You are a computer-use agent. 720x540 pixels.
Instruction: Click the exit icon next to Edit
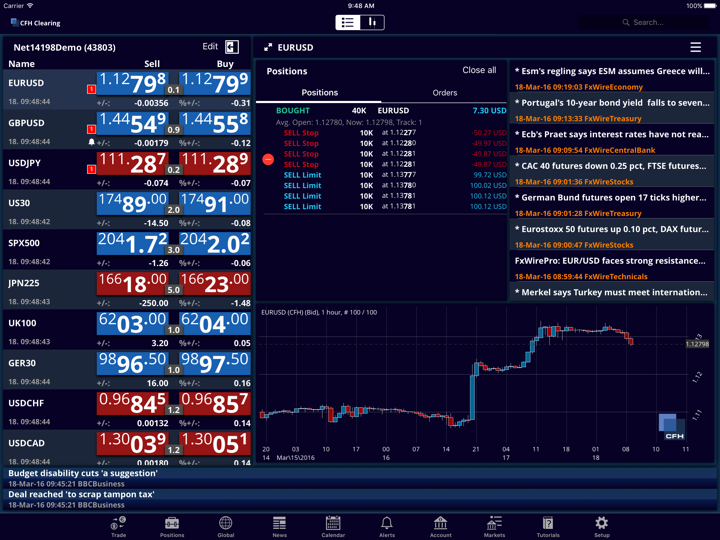click(x=232, y=47)
